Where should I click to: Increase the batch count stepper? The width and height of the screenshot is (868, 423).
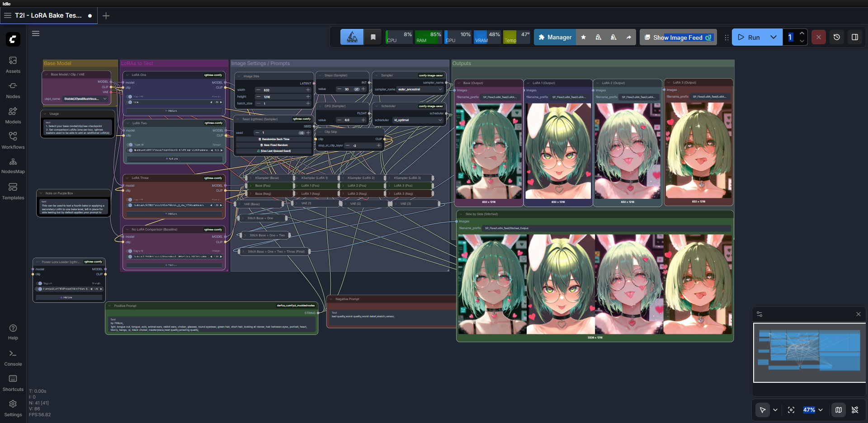[802, 33]
